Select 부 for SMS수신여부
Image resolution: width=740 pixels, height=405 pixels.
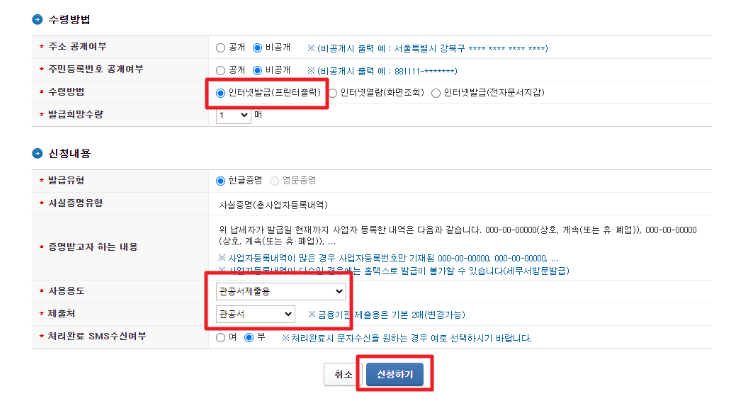point(249,338)
